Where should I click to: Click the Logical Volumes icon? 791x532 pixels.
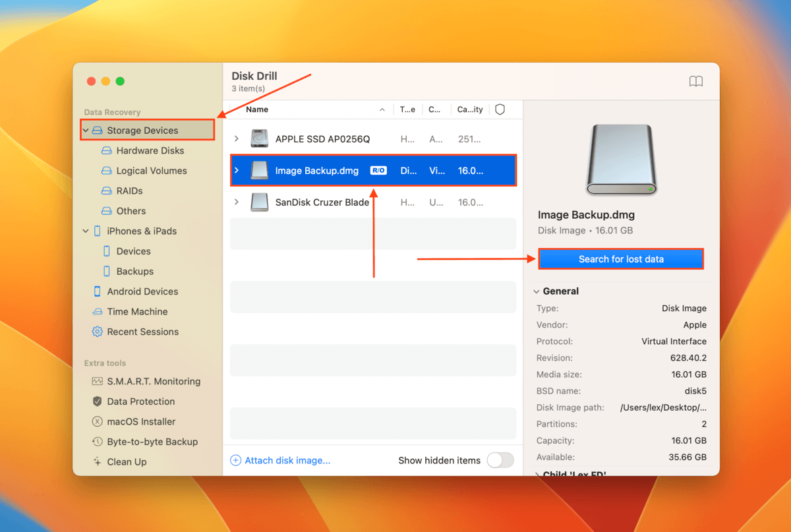point(107,171)
